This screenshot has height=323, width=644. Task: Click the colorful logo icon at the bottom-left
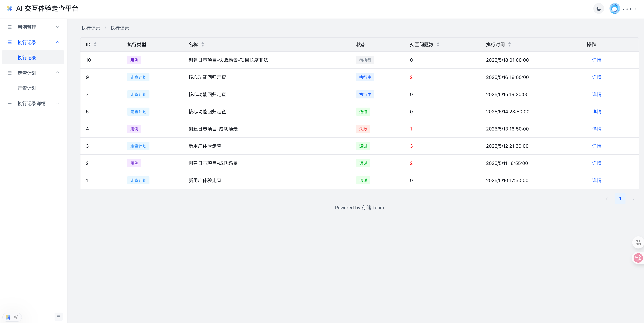(8, 317)
